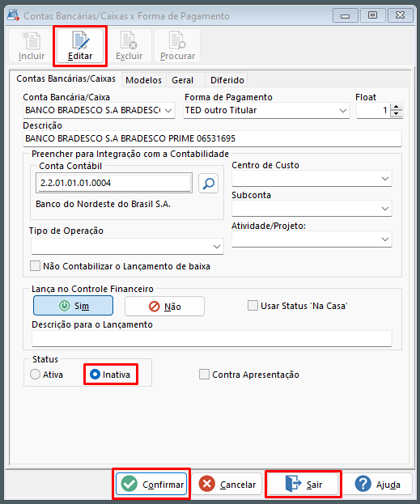The height and width of the screenshot is (504, 420).
Task: Click the Conta Contábil code field
Action: [x=114, y=183]
